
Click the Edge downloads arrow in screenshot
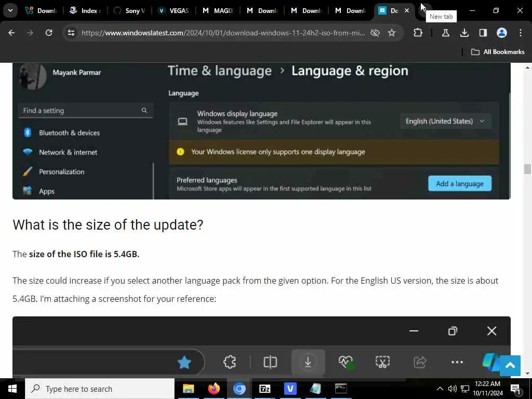[x=308, y=362]
